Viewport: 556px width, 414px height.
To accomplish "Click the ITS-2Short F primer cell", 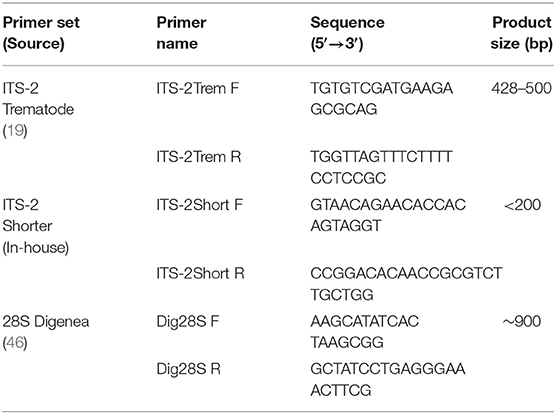I will point(200,205).
